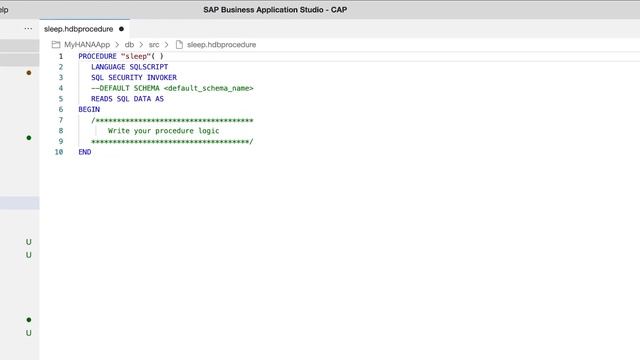
Task: Click on READS SQL DATA AS line
Action: click(x=127, y=99)
